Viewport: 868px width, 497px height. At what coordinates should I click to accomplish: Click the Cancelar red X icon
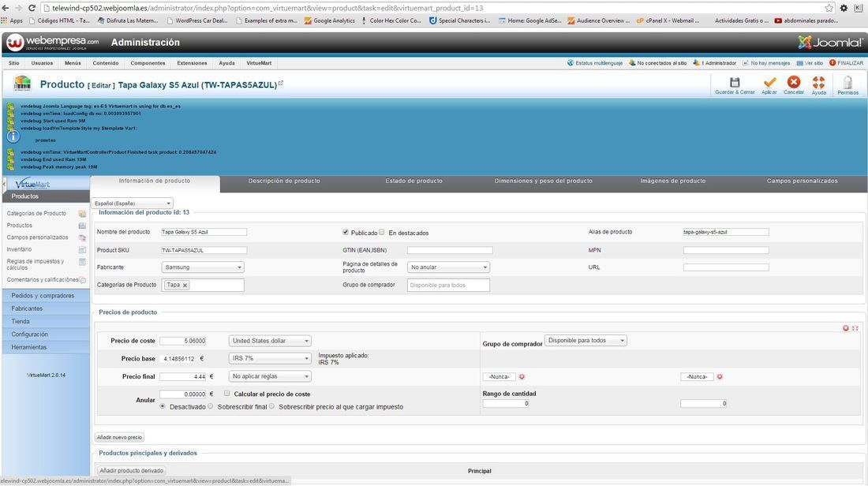point(793,82)
